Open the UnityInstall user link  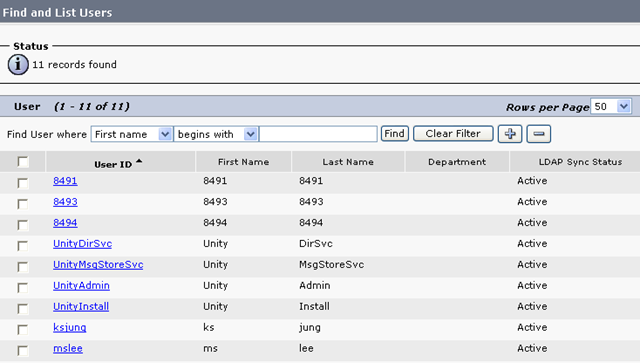81,307
